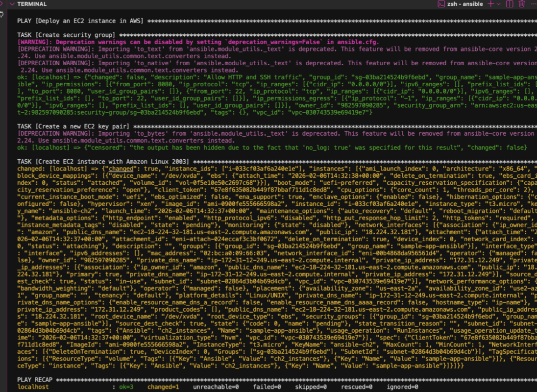This screenshot has width=537, height=392.
Task: Collapse the TERMINAL panel chevron
Action: click(x=11, y=4)
